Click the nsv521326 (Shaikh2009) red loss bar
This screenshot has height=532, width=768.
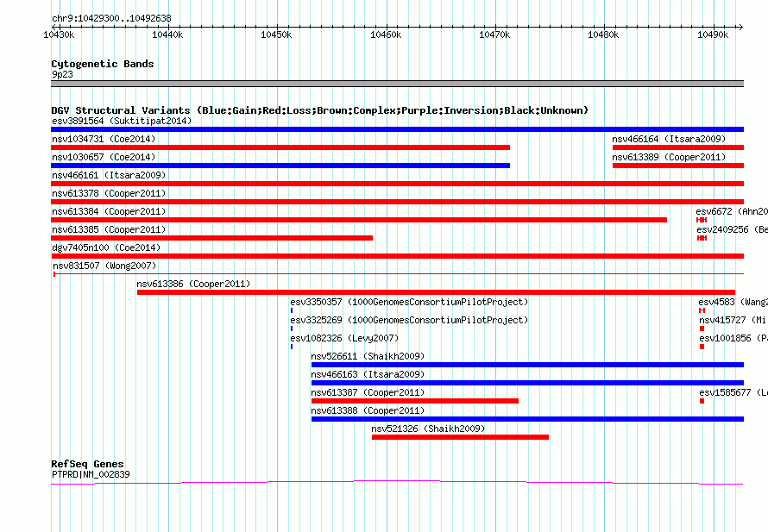pos(460,437)
